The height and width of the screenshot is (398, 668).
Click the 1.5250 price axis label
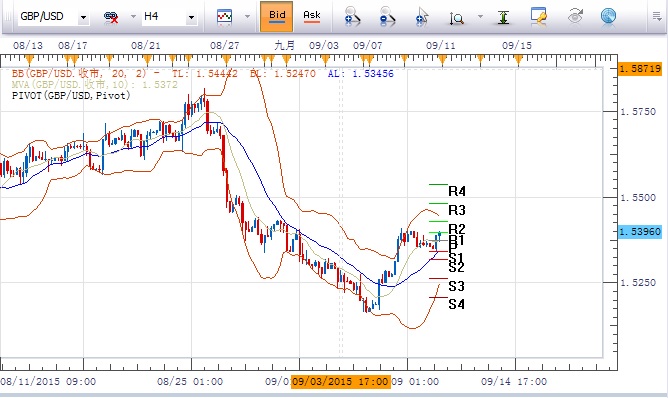pos(638,283)
